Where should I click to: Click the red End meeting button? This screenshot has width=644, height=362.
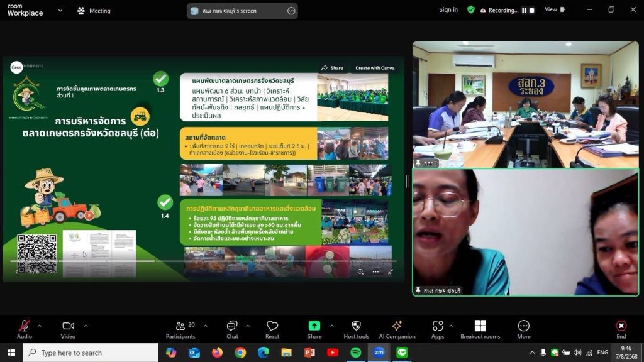coord(621,326)
